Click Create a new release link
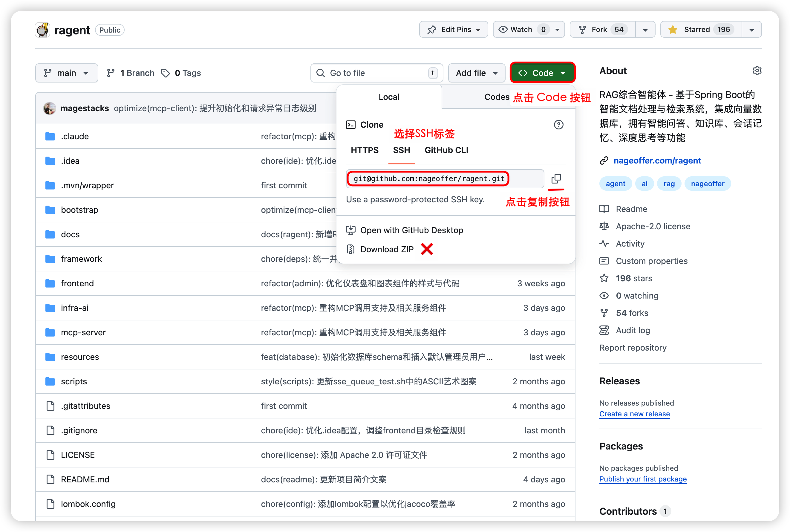This screenshot has width=790, height=532. (634, 414)
